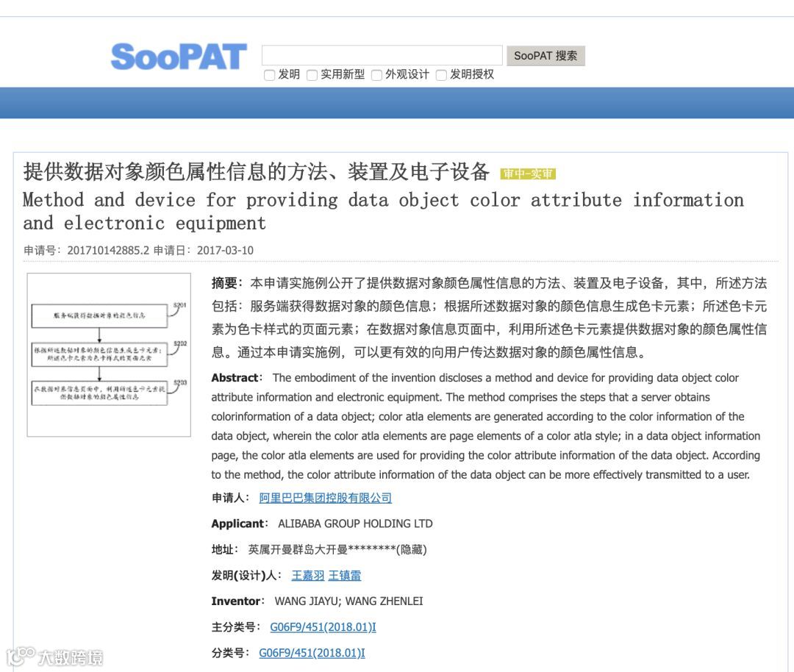
Task: Check the 发明 checkbox
Action: [x=269, y=75]
